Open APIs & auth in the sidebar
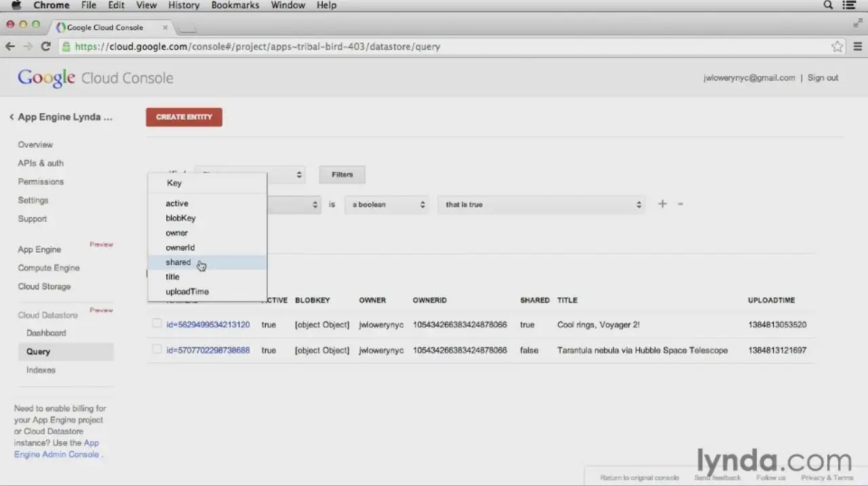 tap(41, 163)
